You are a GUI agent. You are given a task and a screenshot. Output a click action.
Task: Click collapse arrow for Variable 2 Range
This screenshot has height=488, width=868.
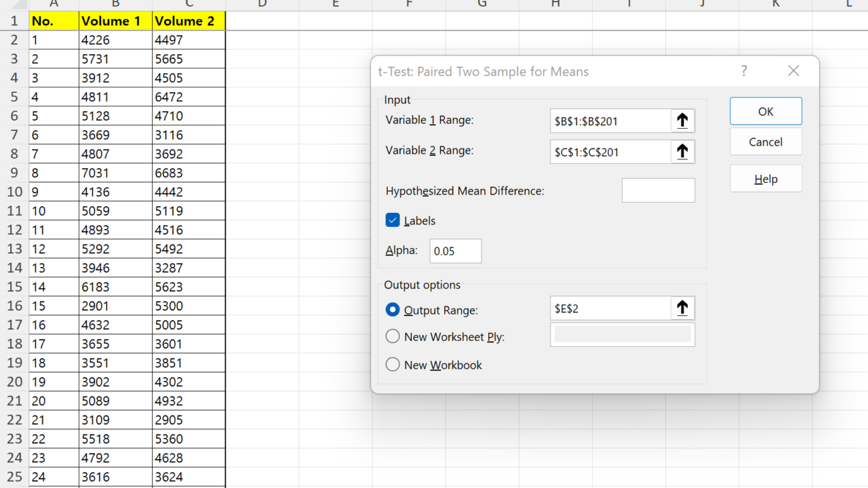tap(682, 152)
